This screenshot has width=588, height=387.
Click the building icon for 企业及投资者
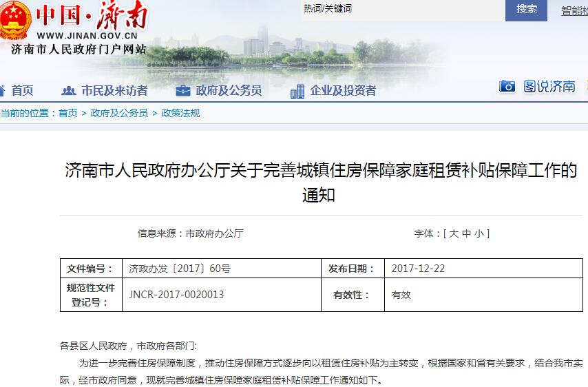coord(297,91)
